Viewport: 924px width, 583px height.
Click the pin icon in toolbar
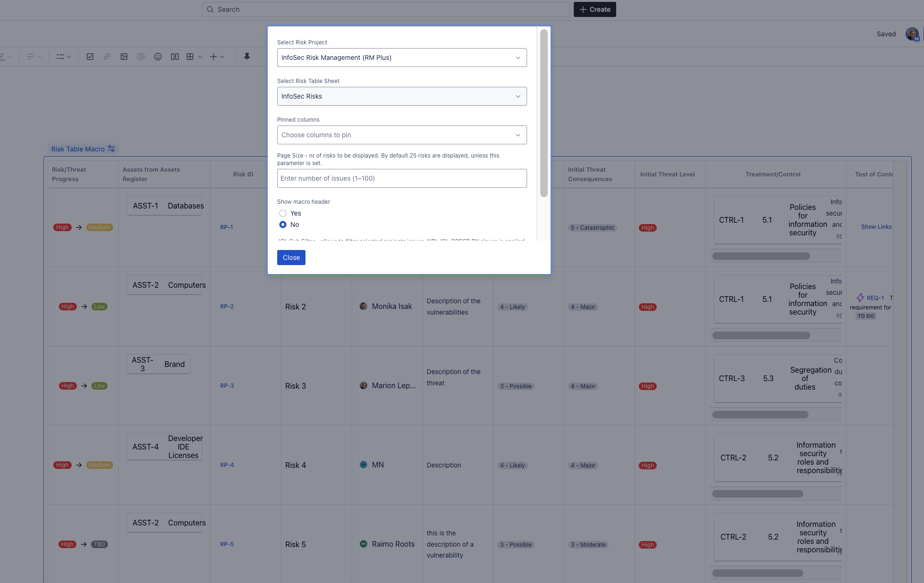click(x=247, y=57)
